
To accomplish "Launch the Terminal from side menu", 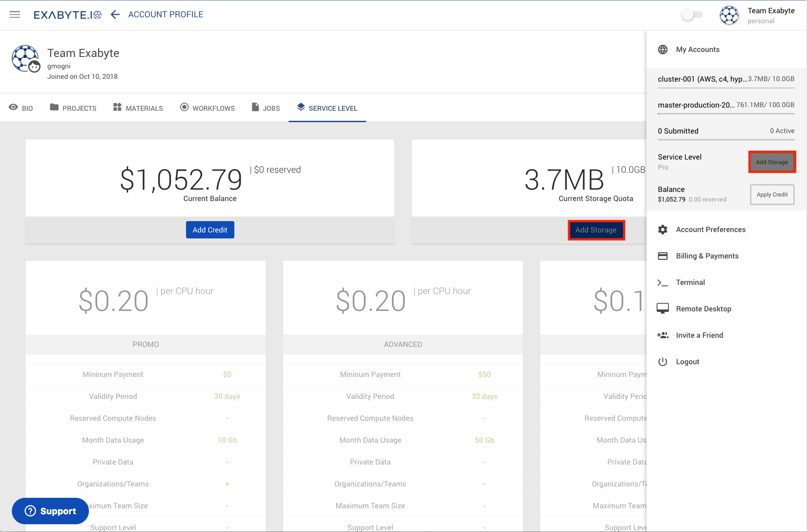I will [690, 283].
